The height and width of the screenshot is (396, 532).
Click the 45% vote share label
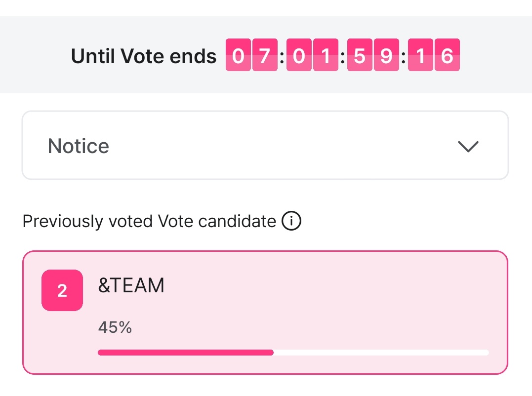(x=115, y=327)
